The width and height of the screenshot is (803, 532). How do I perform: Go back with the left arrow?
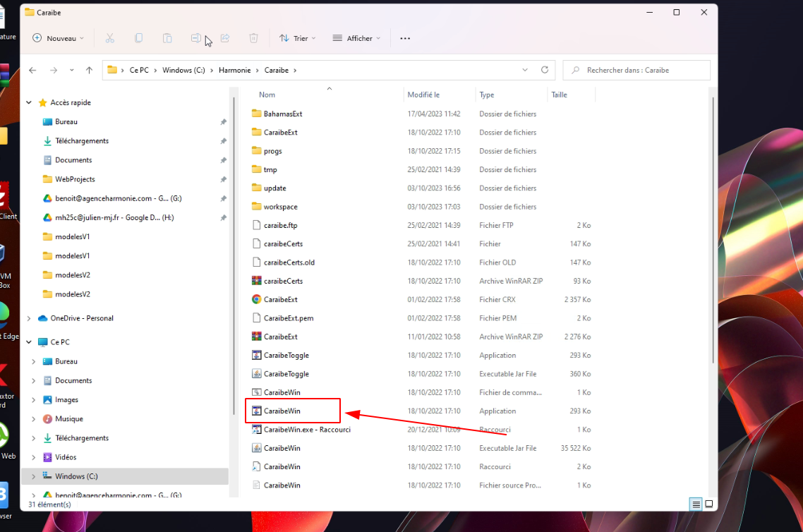point(32,70)
